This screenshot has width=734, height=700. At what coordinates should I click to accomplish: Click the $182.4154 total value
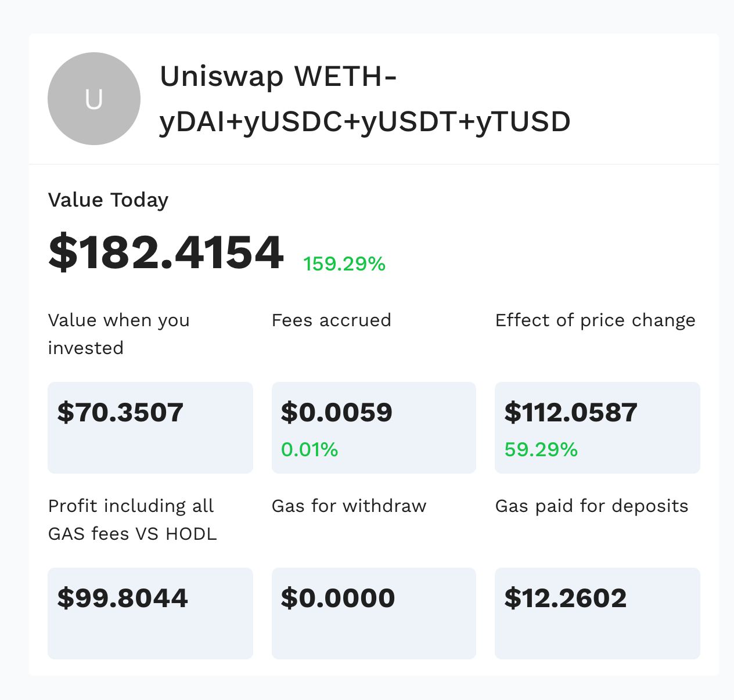coord(166,252)
